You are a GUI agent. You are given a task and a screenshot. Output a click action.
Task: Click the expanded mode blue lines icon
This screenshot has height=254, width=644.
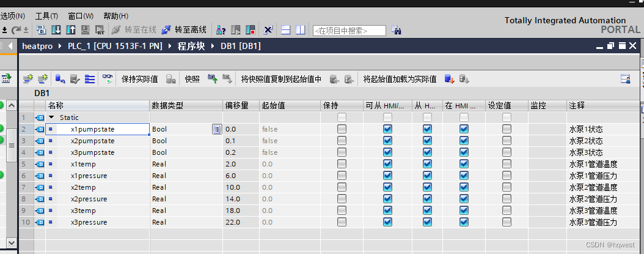pos(90,79)
